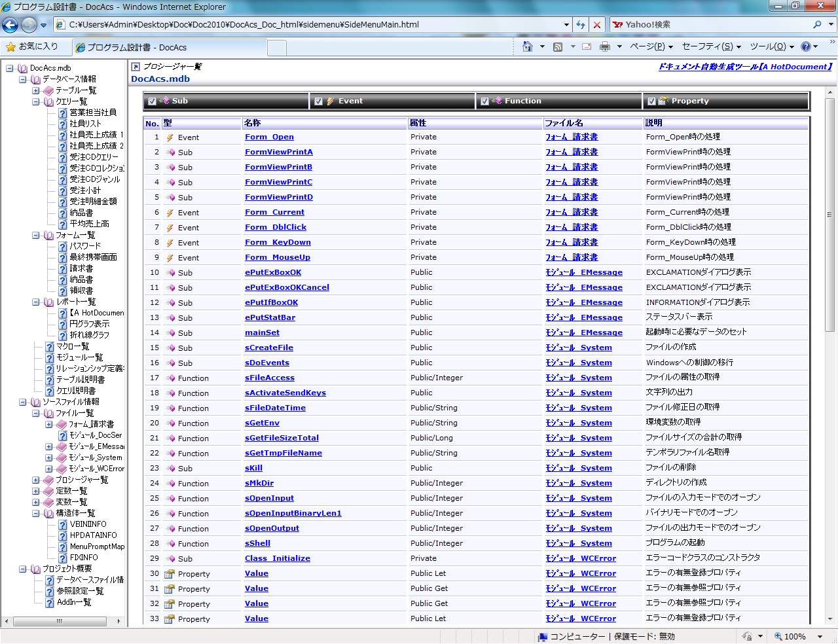Select 参照設定一覧 in tree
The height and width of the screenshot is (644, 838).
click(80, 591)
